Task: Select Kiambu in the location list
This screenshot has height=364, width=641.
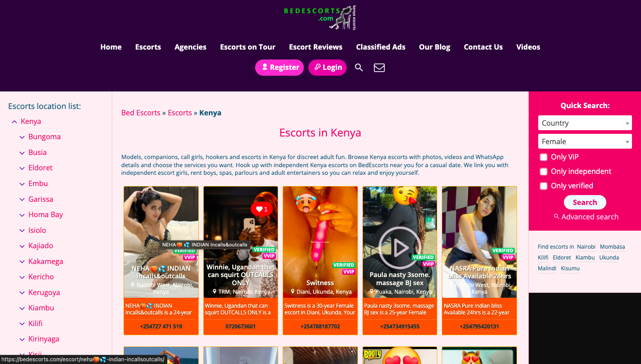Action: (x=41, y=308)
